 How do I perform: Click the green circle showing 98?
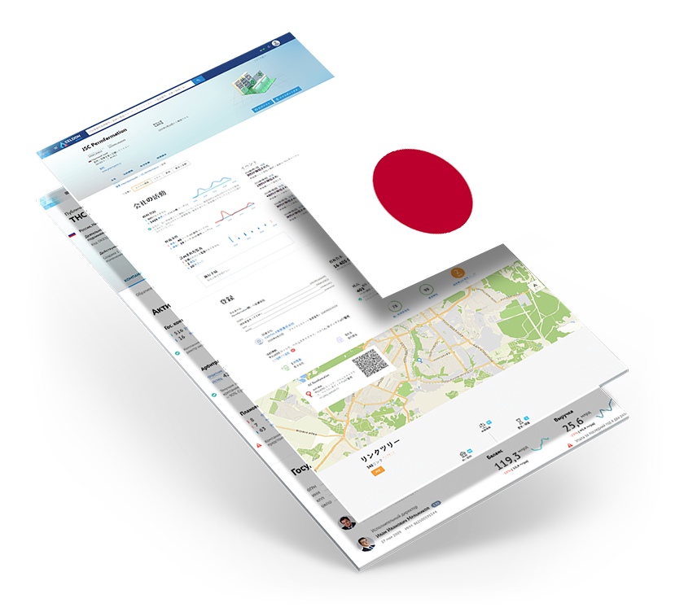pos(426,289)
